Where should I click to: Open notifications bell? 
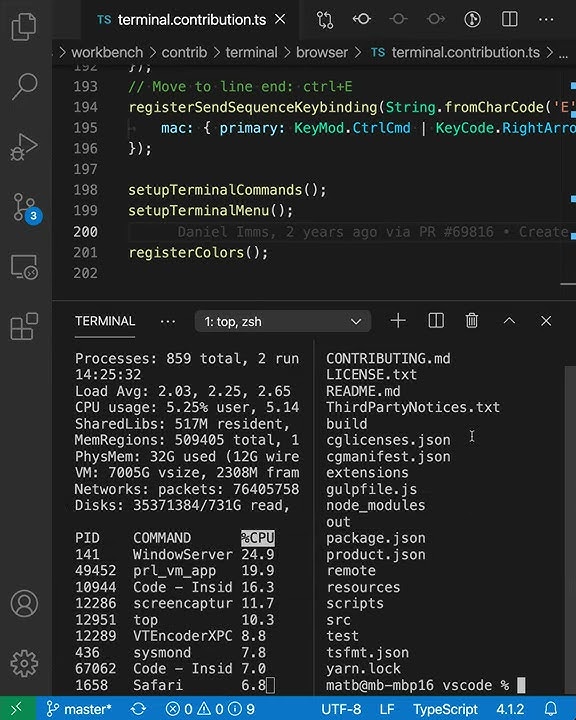click(551, 709)
